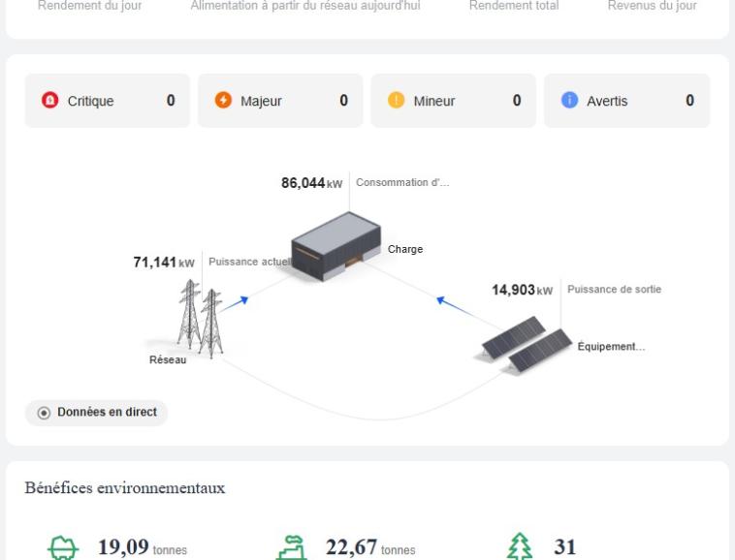Image resolution: width=735 pixels, height=560 pixels.
Task: Expand the truncated Consommation d'... label
Action: 402,182
